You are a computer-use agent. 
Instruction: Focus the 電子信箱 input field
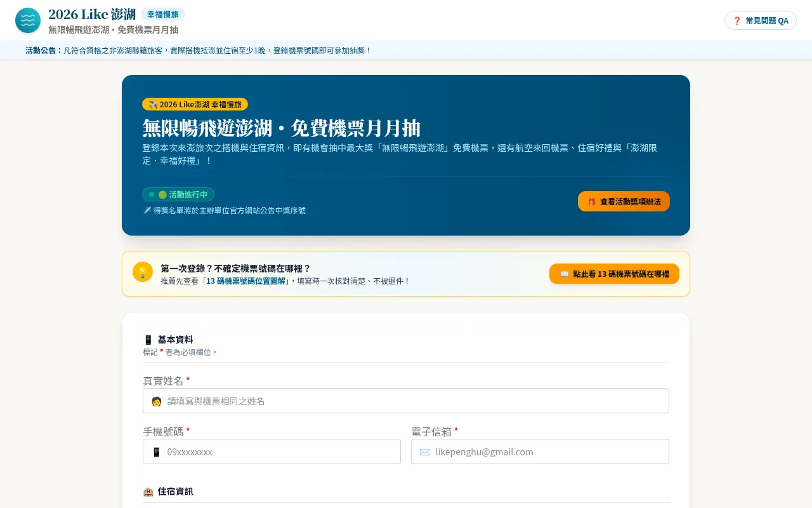tap(540, 451)
